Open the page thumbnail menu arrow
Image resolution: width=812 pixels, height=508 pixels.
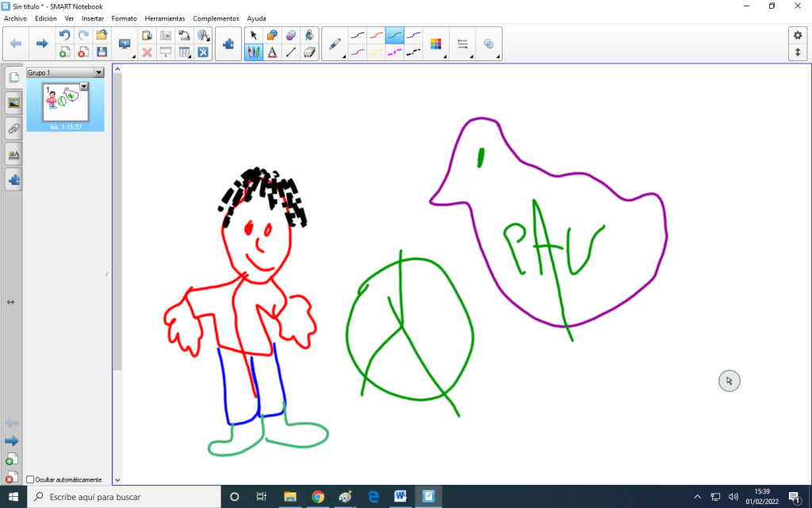84,86
